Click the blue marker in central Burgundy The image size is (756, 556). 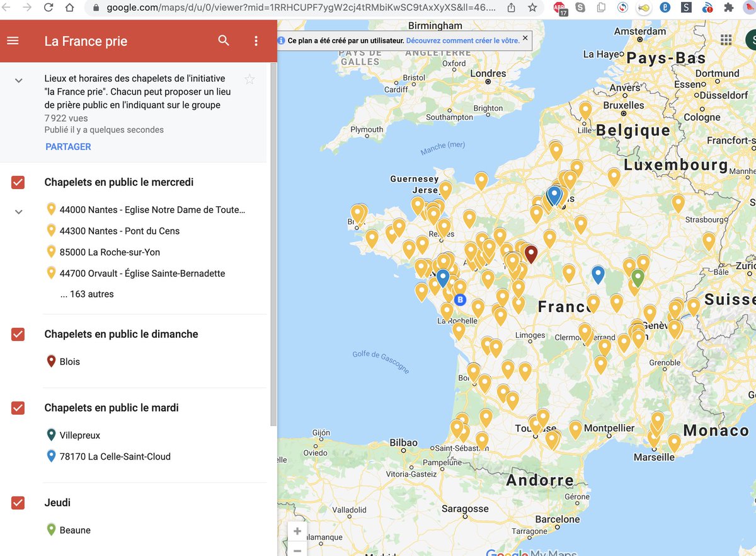click(598, 274)
